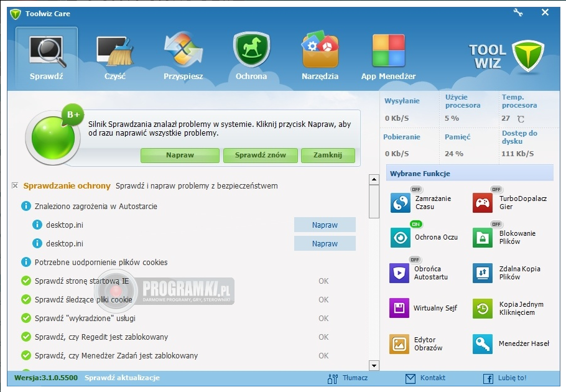Click Użycie procesora 5 % value
Screen dimensions: 566x392
pyautogui.click(x=452, y=118)
